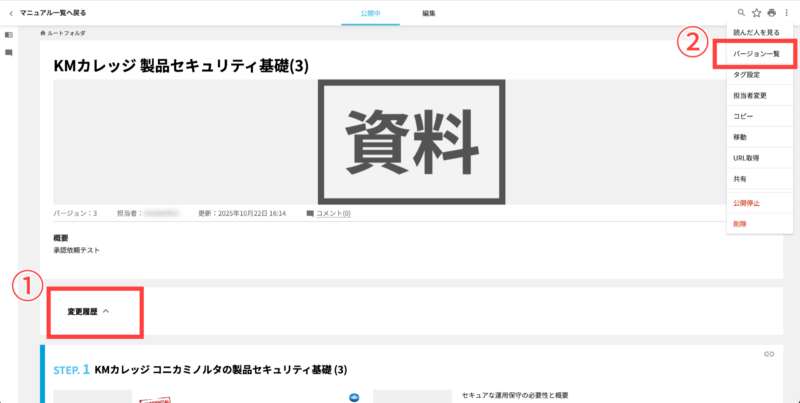Click the 承認依頼テスト summary text
Screen dimensions: 800x403
76,250
